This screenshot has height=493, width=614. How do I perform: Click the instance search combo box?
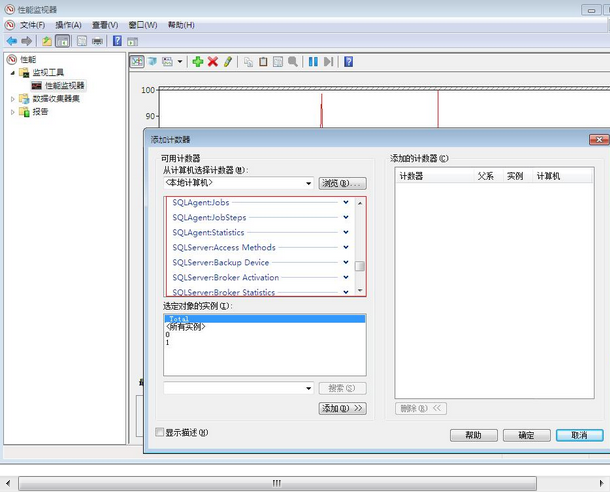point(238,388)
